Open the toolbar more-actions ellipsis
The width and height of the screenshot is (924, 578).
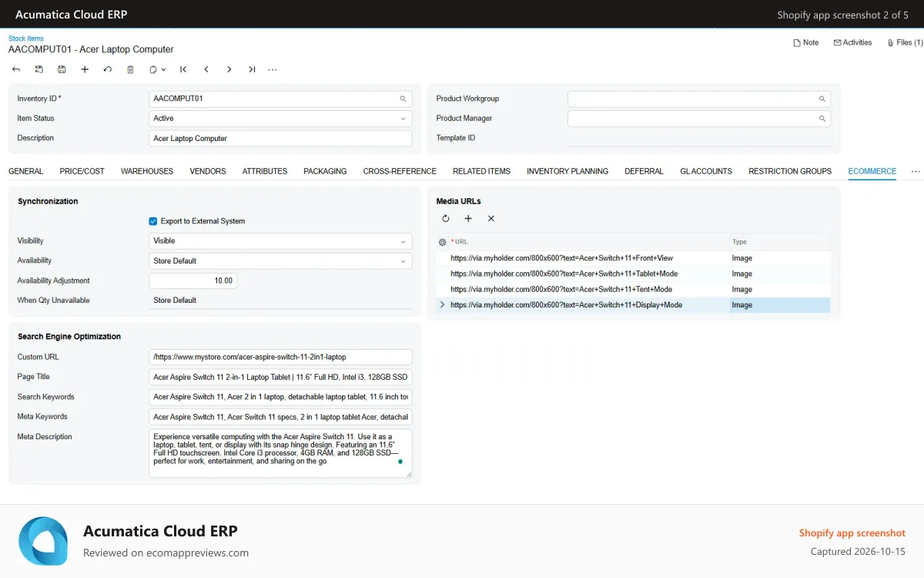[273, 69]
